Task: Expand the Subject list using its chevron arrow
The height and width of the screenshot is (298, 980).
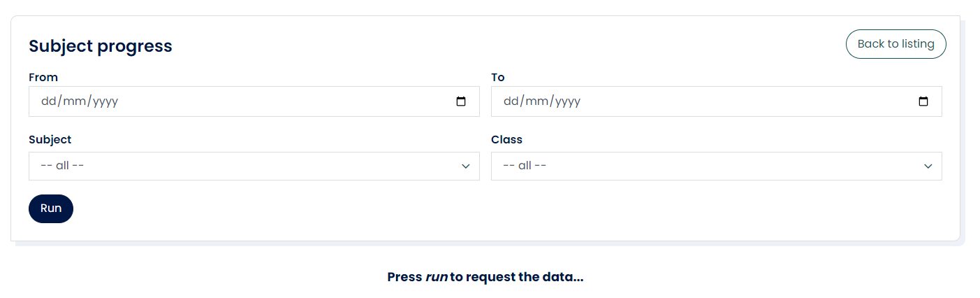Action: [x=466, y=166]
